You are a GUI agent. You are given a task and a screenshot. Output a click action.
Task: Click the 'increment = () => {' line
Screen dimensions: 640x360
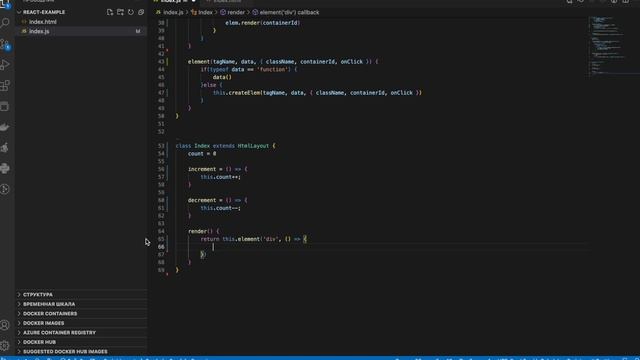coord(218,169)
